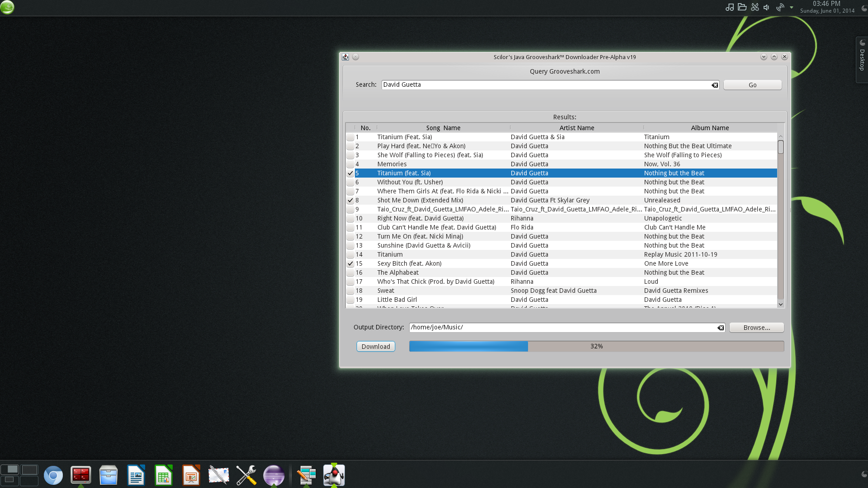Check the box for Without You row 6
The height and width of the screenshot is (488, 868).
pyautogui.click(x=350, y=182)
